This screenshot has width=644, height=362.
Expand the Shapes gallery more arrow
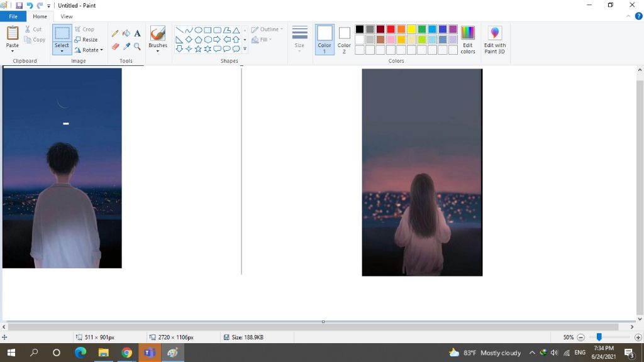(x=245, y=49)
